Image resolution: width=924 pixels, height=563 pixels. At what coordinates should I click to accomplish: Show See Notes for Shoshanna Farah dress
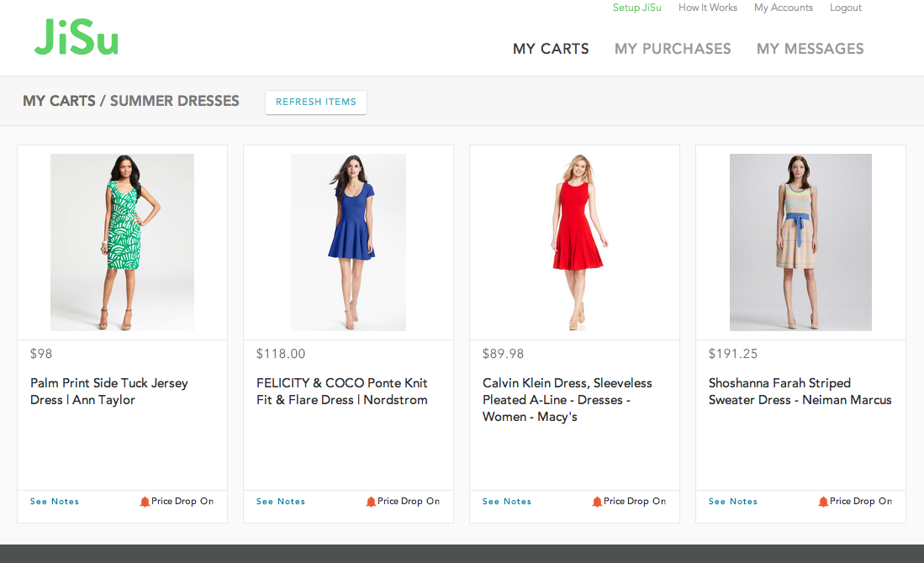click(x=733, y=502)
